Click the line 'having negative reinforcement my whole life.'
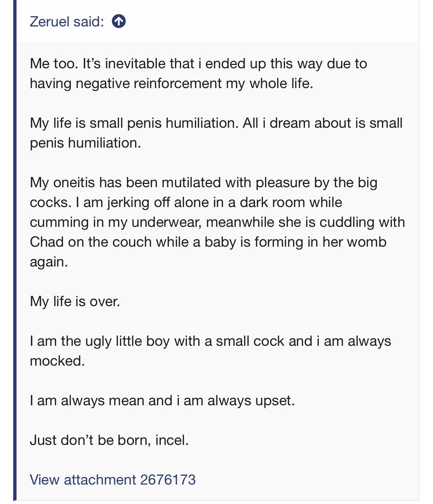Screen dimensions: 433x504 [172, 83]
